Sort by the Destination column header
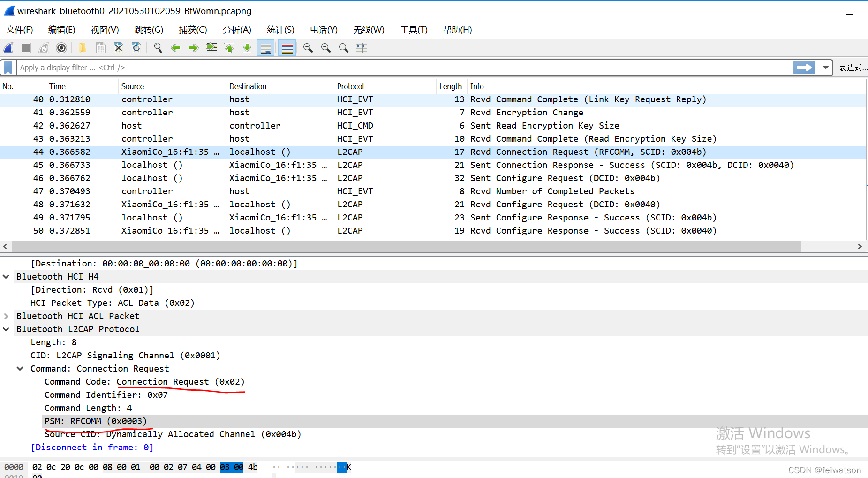 point(280,86)
